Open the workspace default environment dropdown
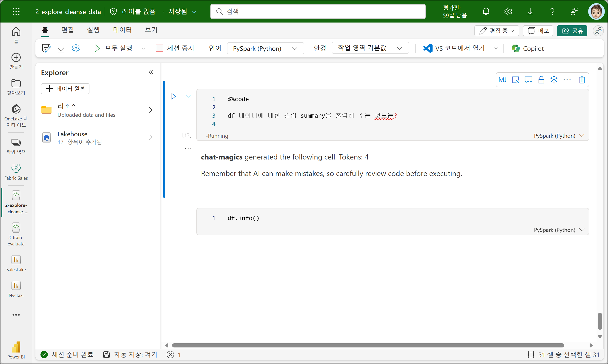608x364 pixels. (370, 48)
